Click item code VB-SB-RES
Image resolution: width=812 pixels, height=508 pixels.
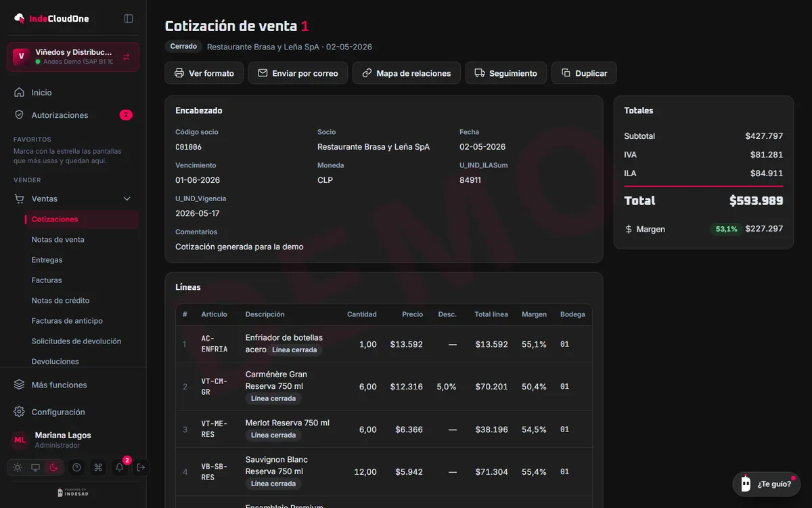[x=215, y=472]
